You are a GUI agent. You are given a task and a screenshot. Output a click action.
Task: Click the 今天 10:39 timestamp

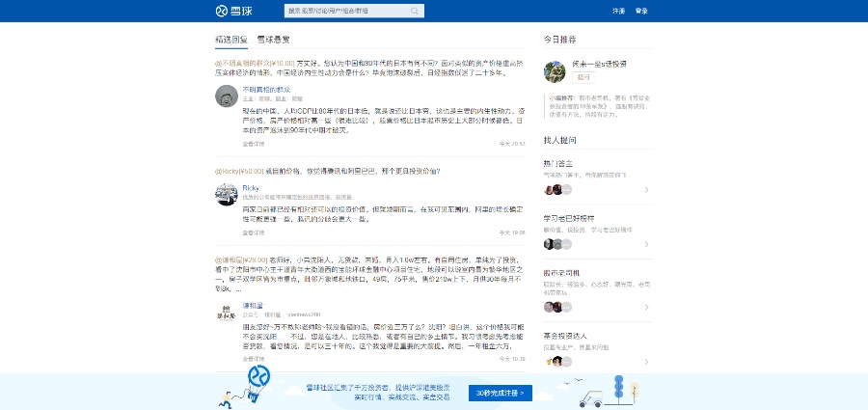[512, 359]
